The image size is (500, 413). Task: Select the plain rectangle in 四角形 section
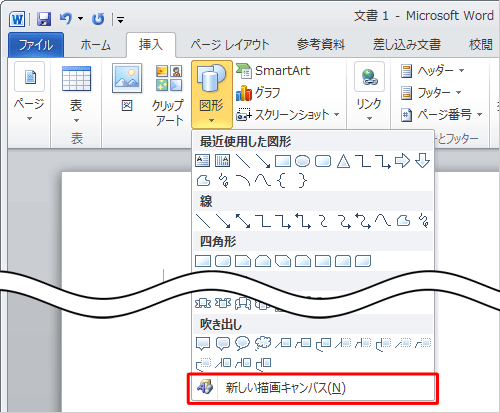pyautogui.click(x=203, y=261)
